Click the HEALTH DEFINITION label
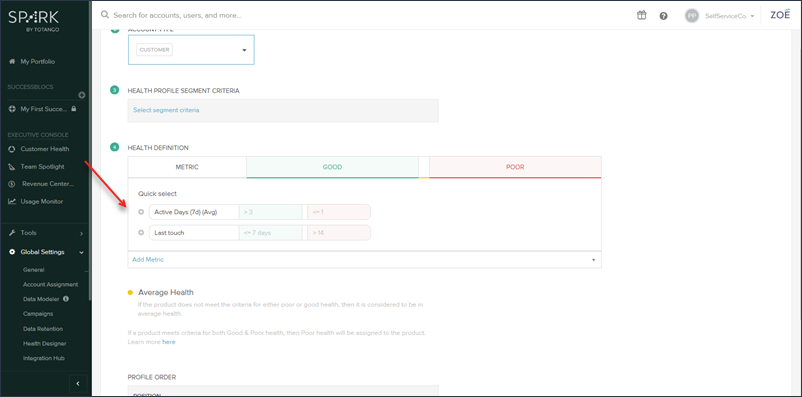The height and width of the screenshot is (397, 802). coord(158,148)
